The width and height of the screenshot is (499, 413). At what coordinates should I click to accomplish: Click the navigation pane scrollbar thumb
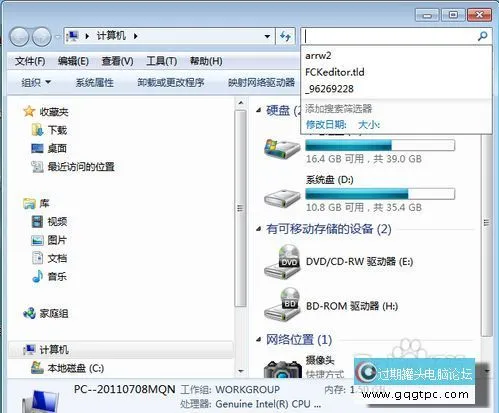[x=241, y=208]
